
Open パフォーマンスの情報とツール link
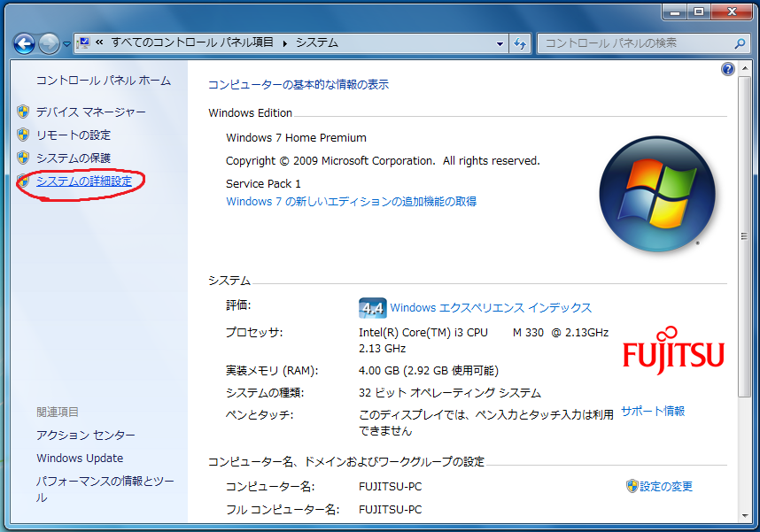point(105,490)
